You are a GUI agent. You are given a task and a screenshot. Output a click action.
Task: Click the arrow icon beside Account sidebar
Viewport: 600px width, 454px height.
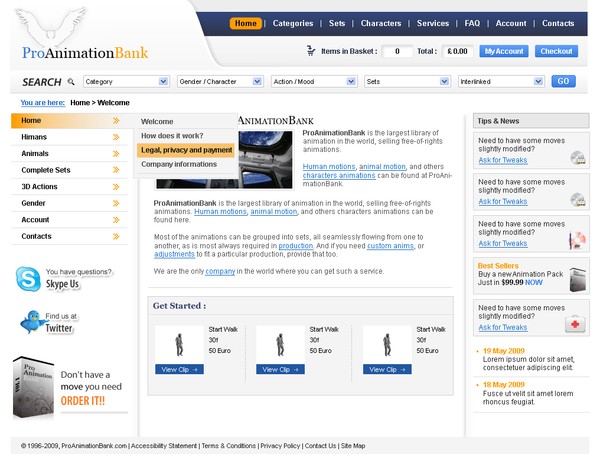click(x=116, y=220)
